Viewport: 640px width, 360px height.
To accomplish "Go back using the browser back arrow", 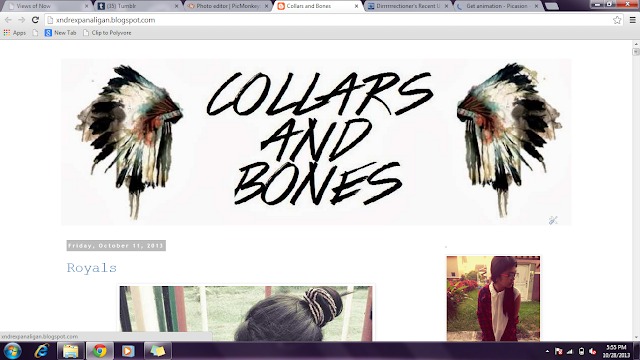I will (x=8, y=20).
